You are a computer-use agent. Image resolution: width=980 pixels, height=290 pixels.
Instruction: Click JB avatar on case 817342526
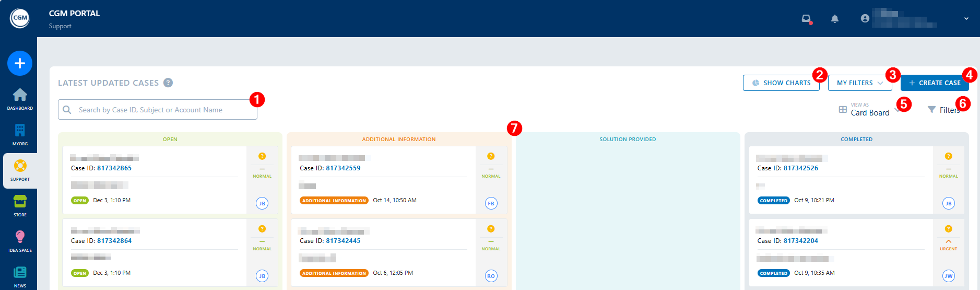coord(949,203)
